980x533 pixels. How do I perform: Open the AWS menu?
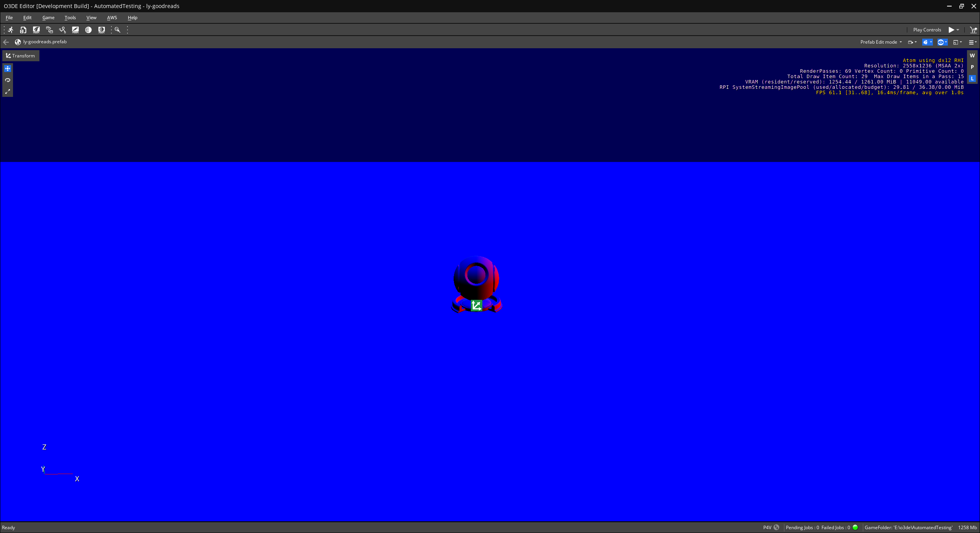coord(112,18)
